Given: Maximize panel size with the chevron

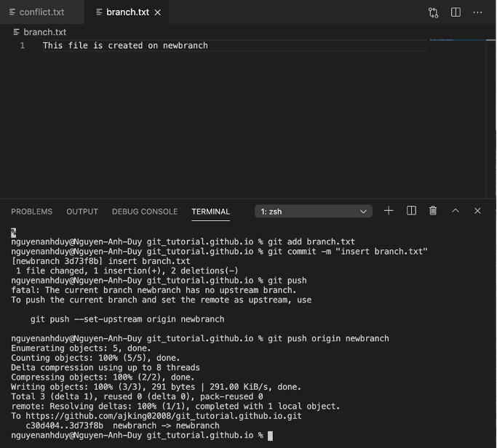Looking at the screenshot, I should pos(456,211).
